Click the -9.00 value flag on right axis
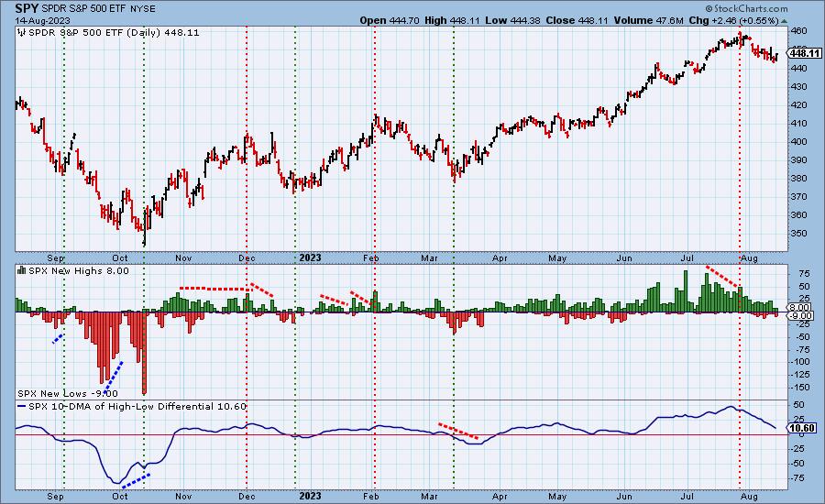Viewport: 825px width, 504px height. click(801, 315)
